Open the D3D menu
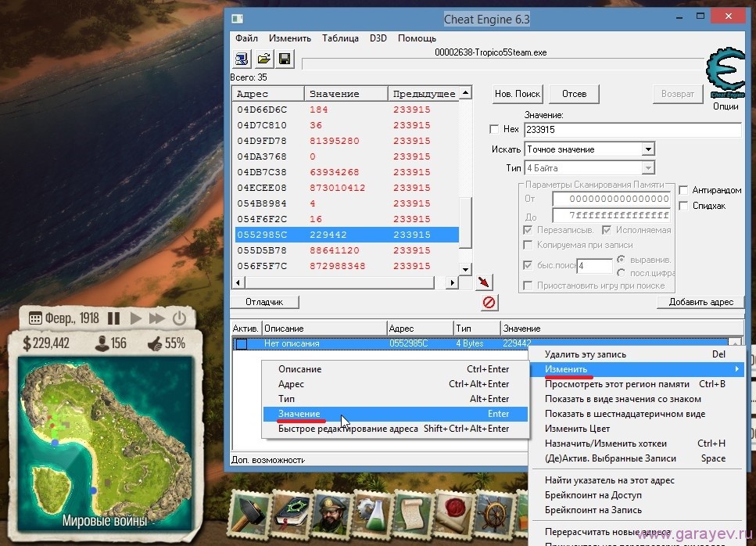The width and height of the screenshot is (756, 546). [378, 38]
